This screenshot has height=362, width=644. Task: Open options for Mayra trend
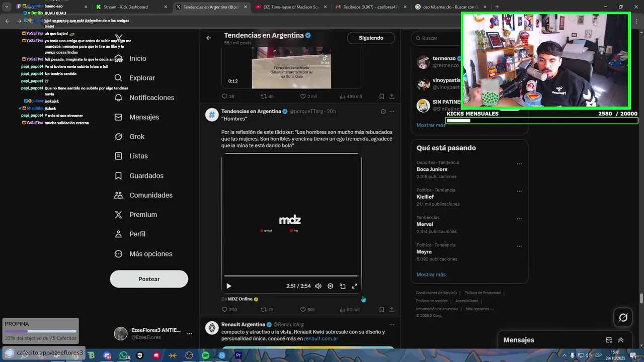pos(519,246)
